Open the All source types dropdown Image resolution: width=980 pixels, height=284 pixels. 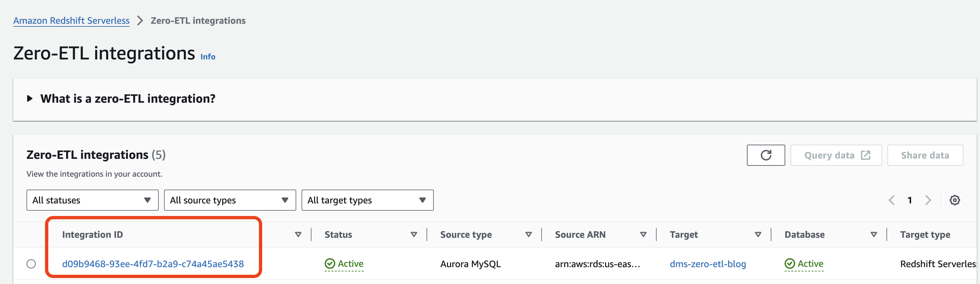click(230, 200)
